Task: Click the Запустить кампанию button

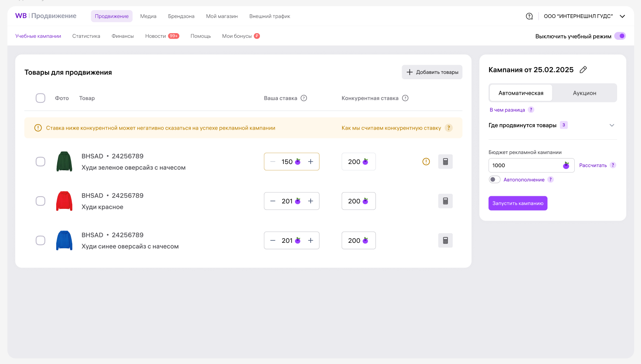Action: pos(518,203)
